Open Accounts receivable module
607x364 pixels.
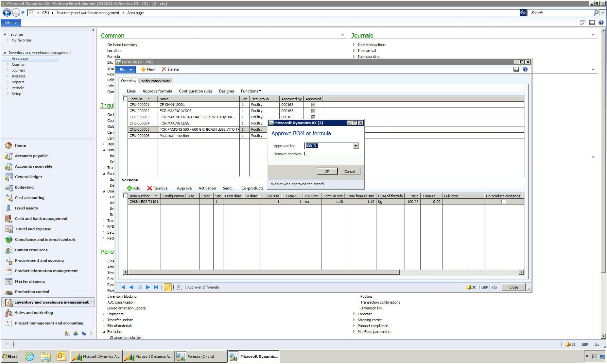(33, 166)
